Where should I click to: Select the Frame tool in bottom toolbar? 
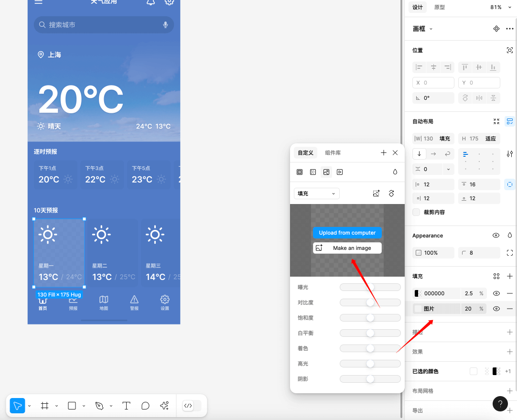[x=45, y=406]
